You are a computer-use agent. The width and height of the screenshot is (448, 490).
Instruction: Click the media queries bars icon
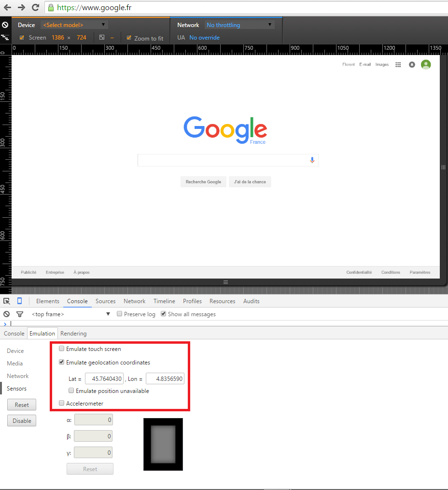(5, 38)
